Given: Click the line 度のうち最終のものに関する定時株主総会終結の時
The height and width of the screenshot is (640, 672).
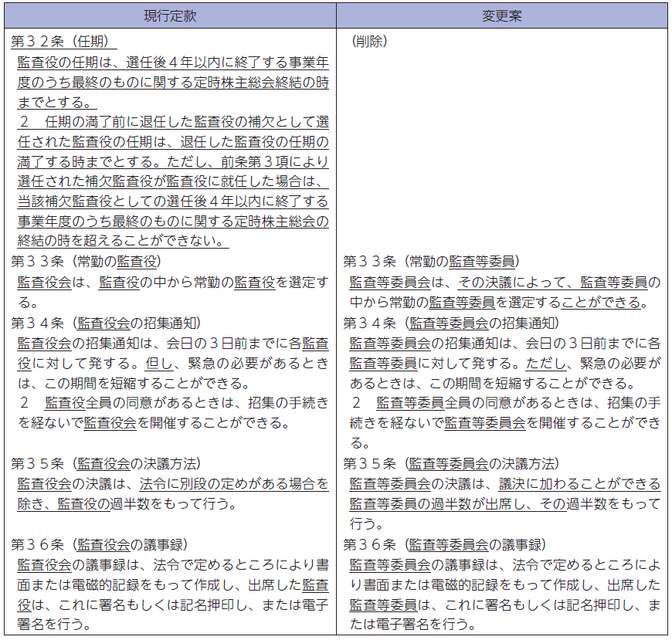Looking at the screenshot, I should click(x=173, y=83).
